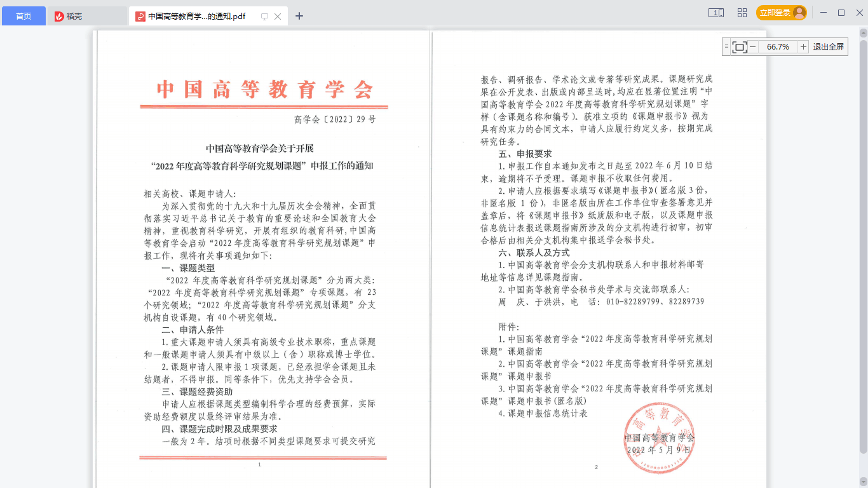Click the heading 四、课题完成时限及成果要求
The width and height of the screenshot is (868, 488).
[x=219, y=429]
